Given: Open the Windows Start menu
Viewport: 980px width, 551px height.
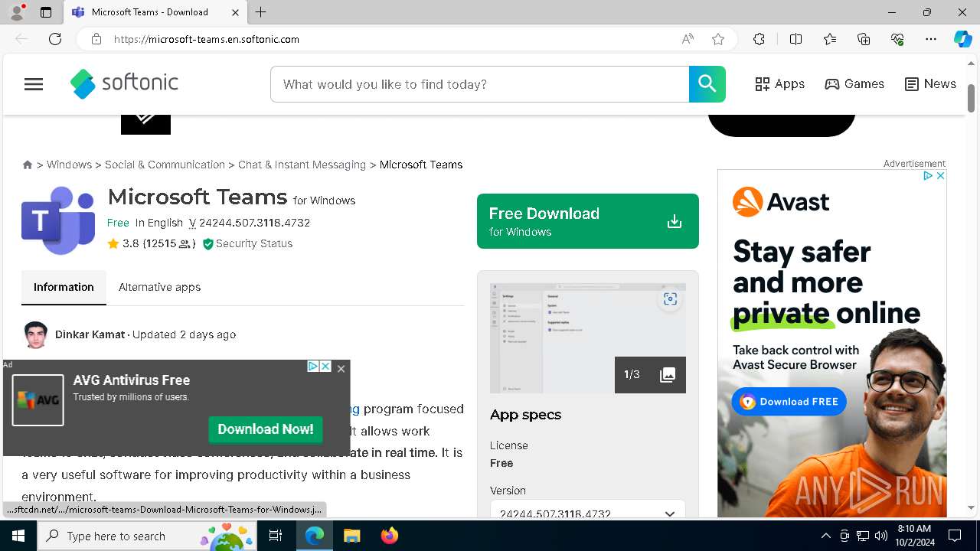Looking at the screenshot, I should tap(18, 536).
